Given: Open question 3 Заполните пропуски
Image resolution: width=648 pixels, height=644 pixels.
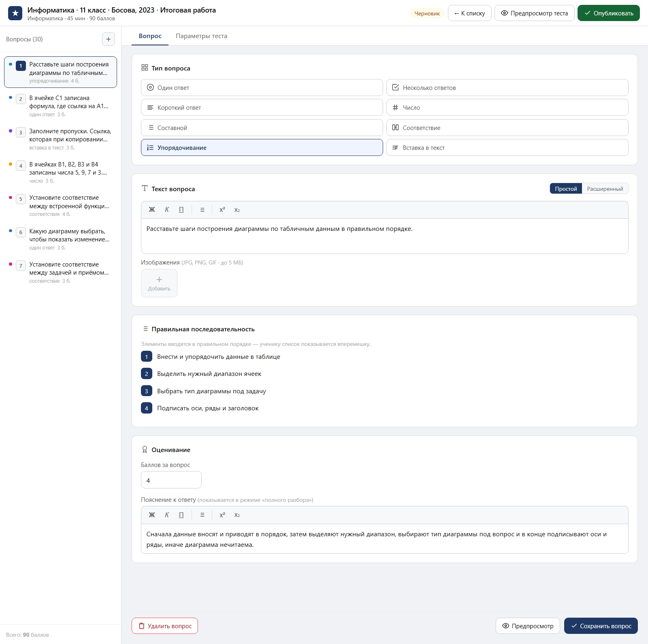Looking at the screenshot, I should (60, 139).
